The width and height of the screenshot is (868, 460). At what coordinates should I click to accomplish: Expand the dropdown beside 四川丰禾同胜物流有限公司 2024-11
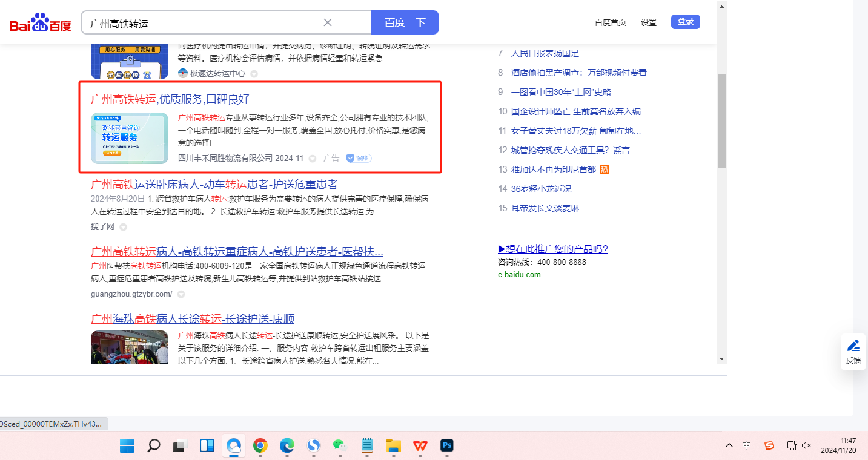click(313, 159)
